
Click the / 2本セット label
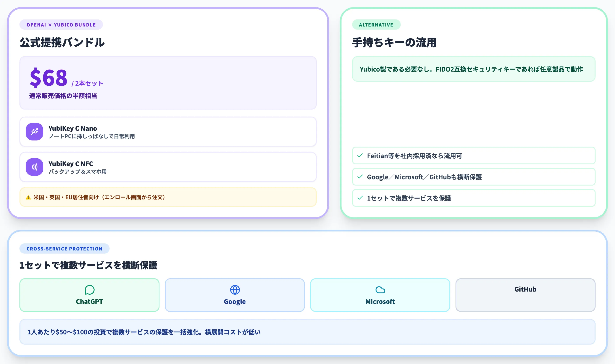[87, 83]
